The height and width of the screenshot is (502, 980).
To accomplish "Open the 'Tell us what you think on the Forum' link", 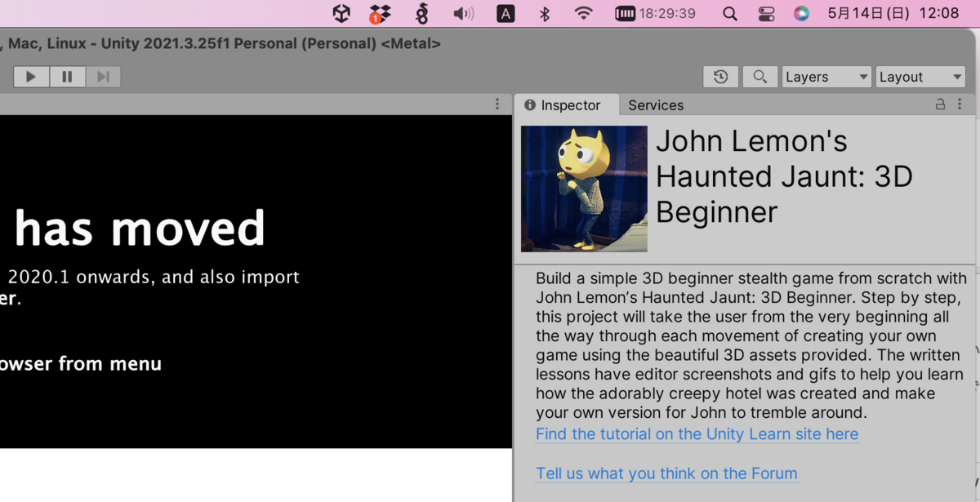I will (666, 473).
